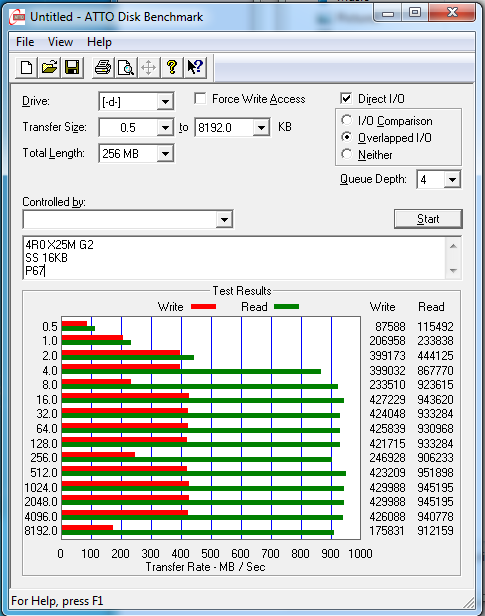Image resolution: width=485 pixels, height=616 pixels.
Task: Print results with the printer icon
Action: [103, 68]
